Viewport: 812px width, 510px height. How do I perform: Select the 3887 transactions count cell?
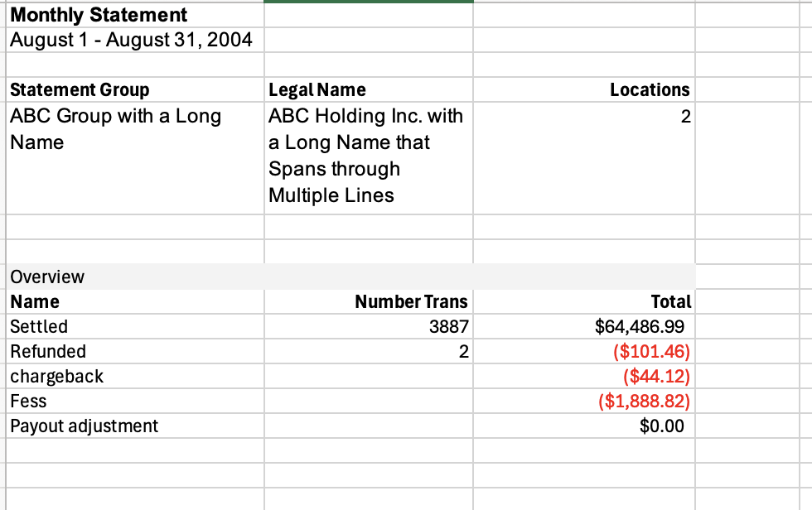coord(449,327)
